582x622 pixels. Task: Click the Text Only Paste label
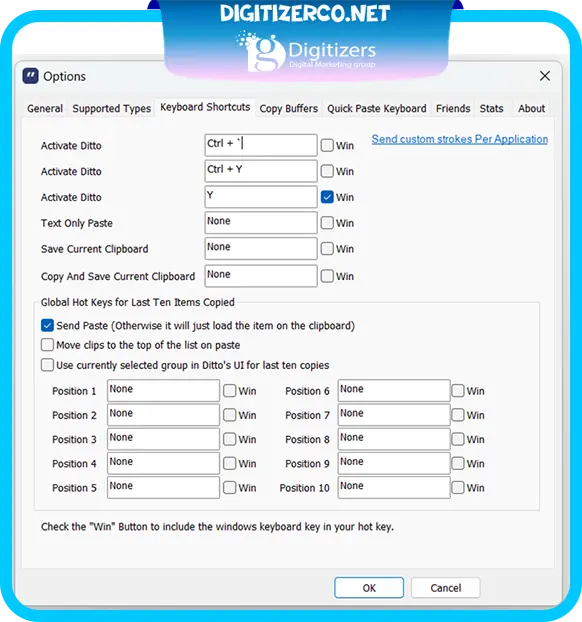[77, 223]
